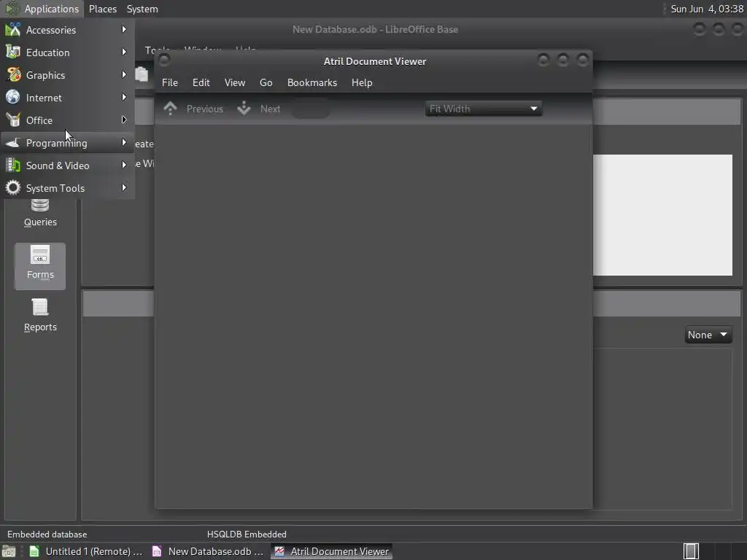This screenshot has height=560, width=747.
Task: Expand the Sound & Video submenu arrow
Action: point(124,166)
